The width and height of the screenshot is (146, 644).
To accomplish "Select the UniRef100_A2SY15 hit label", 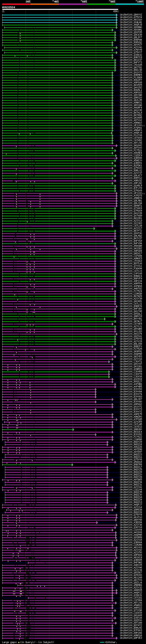I will [x=131, y=540].
